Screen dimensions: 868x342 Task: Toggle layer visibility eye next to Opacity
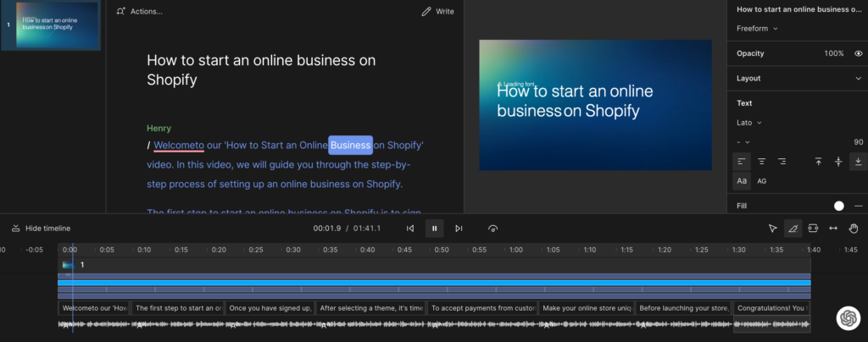click(859, 53)
